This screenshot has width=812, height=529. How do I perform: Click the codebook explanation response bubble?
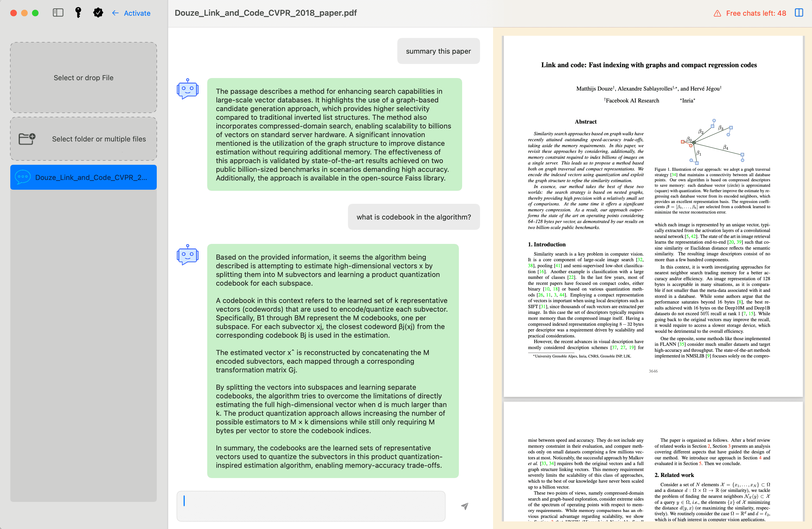[x=333, y=361]
